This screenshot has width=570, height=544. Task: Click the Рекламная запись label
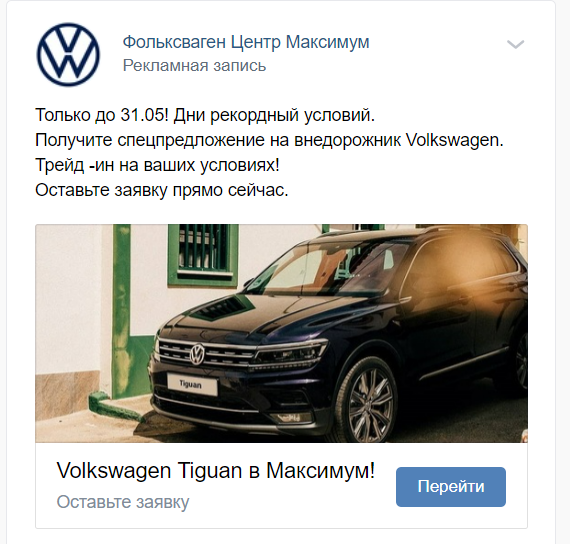point(194,66)
